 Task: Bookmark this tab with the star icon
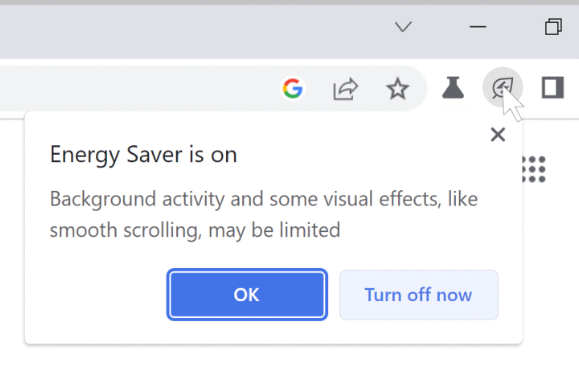397,89
